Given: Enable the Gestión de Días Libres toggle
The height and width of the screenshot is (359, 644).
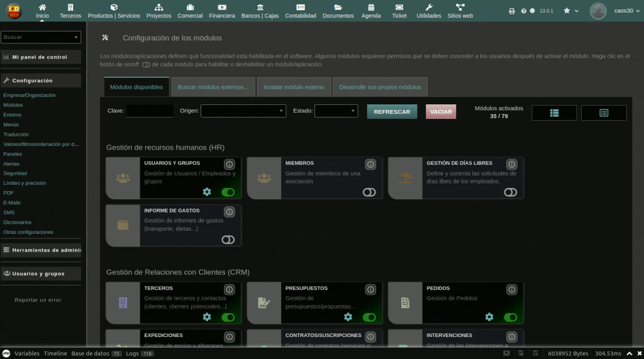Looking at the screenshot, I should pos(510,192).
